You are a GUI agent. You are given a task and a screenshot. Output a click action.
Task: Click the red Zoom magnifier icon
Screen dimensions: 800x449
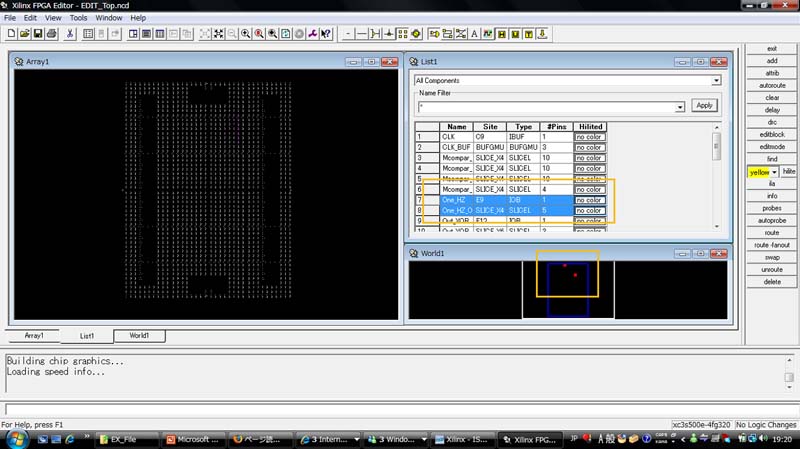(x=259, y=34)
